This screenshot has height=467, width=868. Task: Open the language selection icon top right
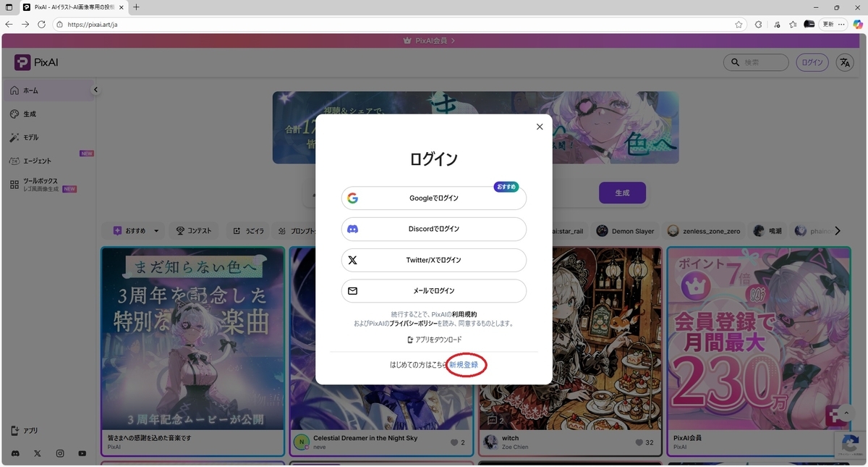(x=844, y=62)
